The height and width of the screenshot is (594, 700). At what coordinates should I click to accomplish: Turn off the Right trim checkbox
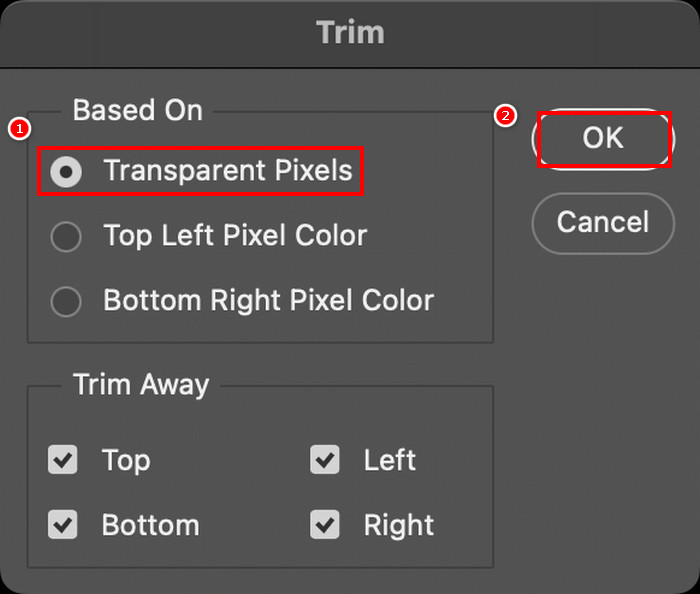(325, 525)
